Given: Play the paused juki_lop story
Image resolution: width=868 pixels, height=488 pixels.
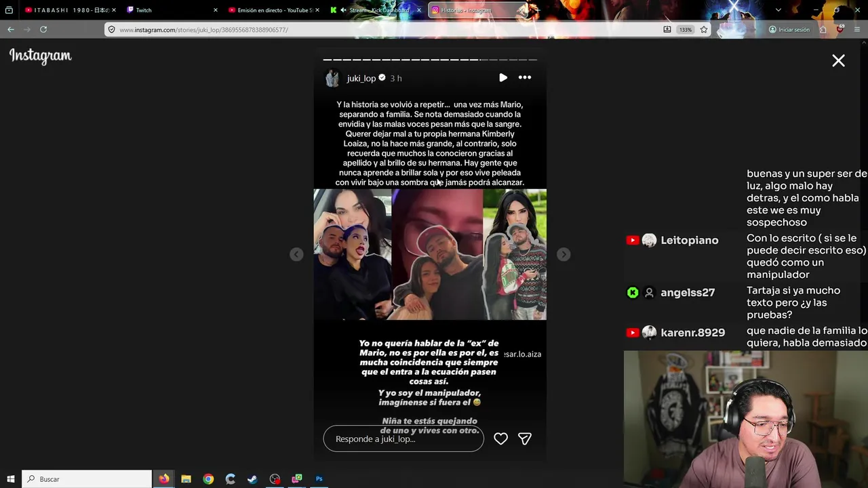Looking at the screenshot, I should (502, 78).
